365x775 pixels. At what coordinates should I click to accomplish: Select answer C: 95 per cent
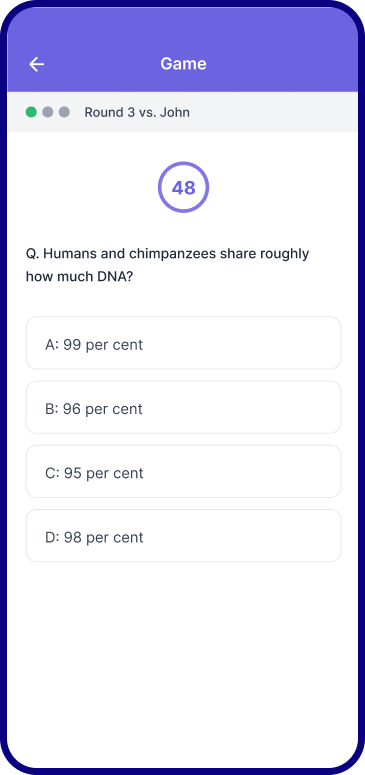pyautogui.click(x=183, y=472)
